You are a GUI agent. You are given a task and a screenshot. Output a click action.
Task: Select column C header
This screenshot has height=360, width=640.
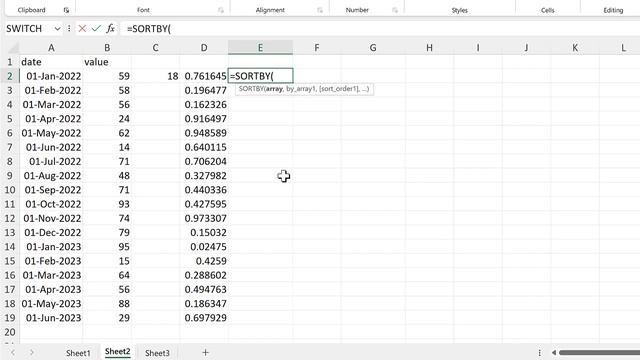click(156, 48)
